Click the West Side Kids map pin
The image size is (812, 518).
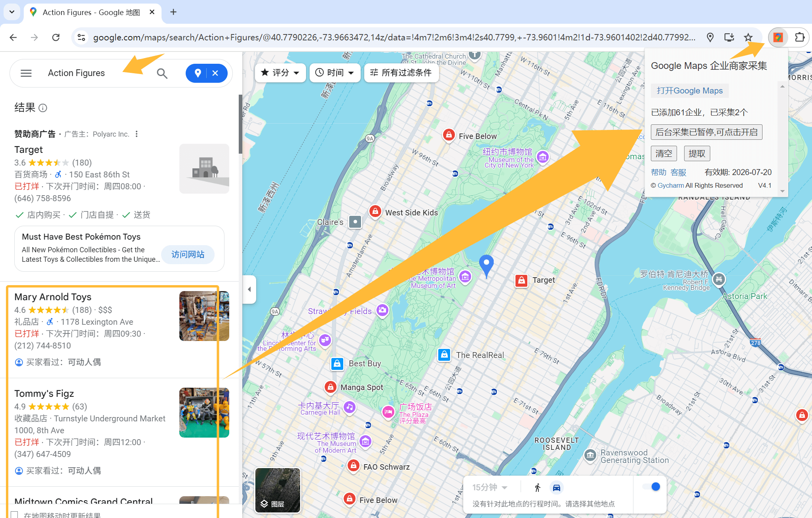point(375,211)
